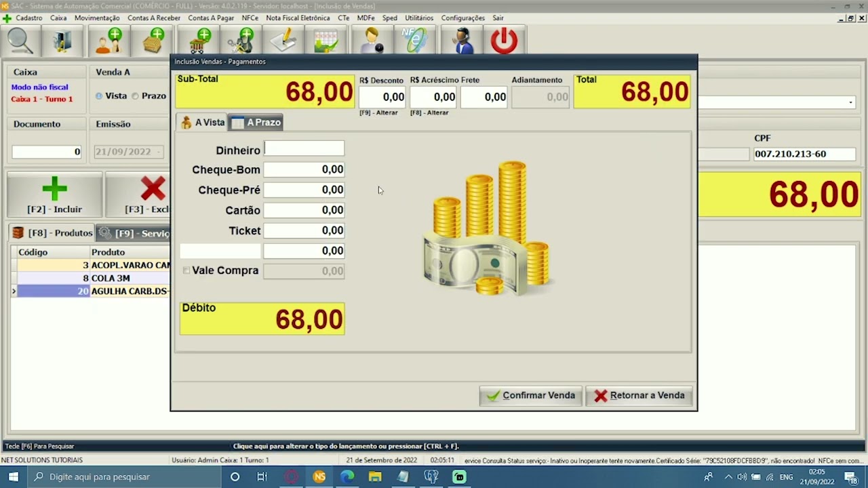Click the Frete field

coord(484,97)
